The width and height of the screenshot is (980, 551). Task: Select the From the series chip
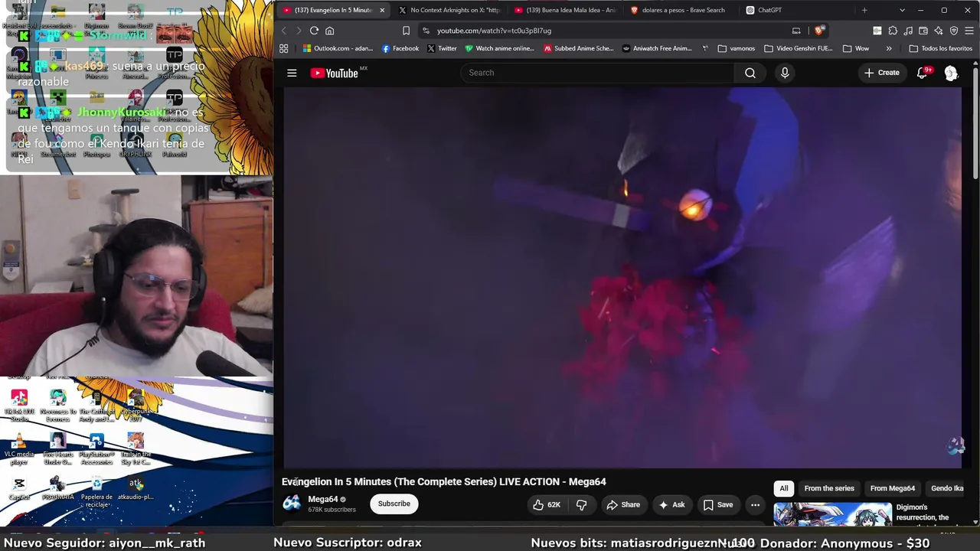click(x=829, y=488)
